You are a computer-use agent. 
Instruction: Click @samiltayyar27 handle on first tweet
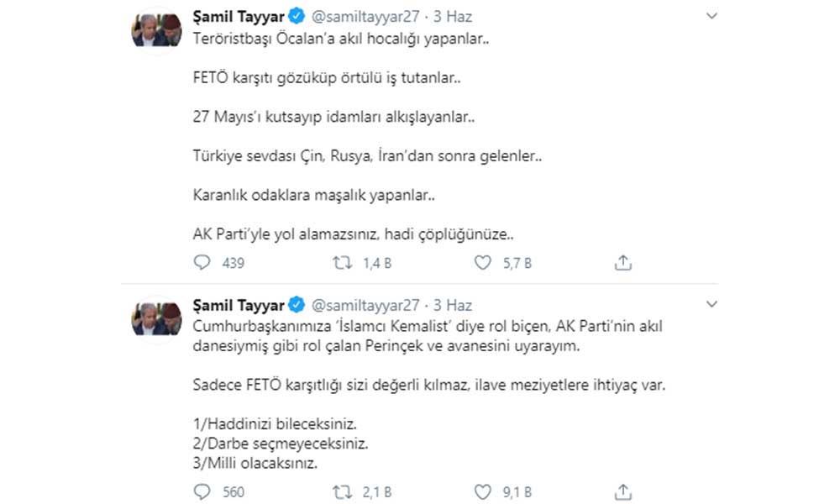click(366, 17)
